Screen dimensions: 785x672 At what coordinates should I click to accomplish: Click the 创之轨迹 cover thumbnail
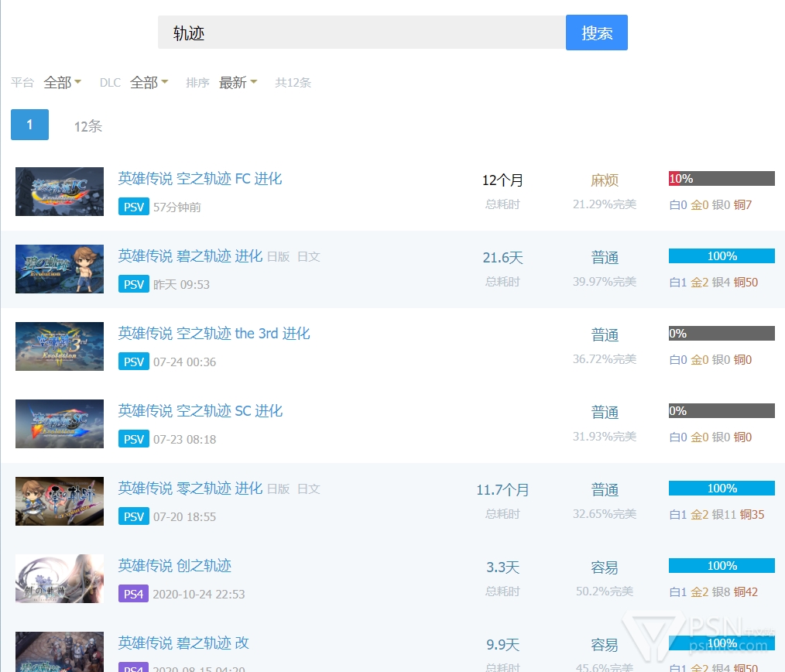coord(60,578)
